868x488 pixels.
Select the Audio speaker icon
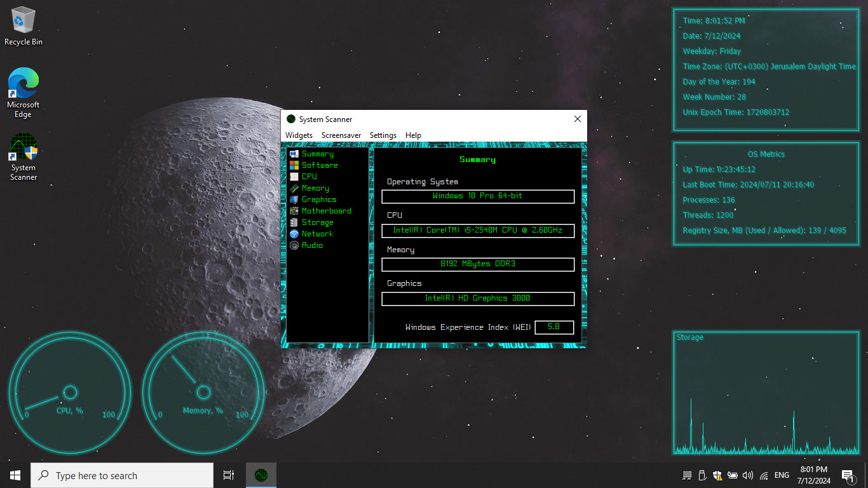click(294, 245)
